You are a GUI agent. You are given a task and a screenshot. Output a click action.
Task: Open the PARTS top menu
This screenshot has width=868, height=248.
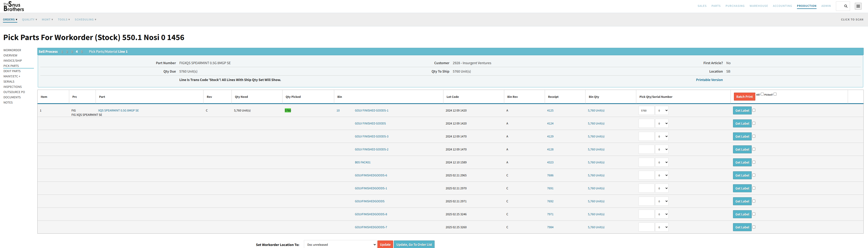(716, 6)
